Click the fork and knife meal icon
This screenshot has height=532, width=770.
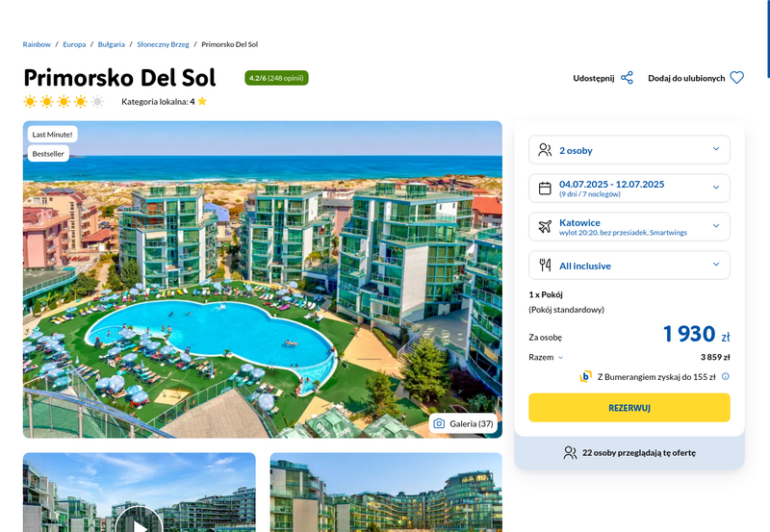point(545,265)
